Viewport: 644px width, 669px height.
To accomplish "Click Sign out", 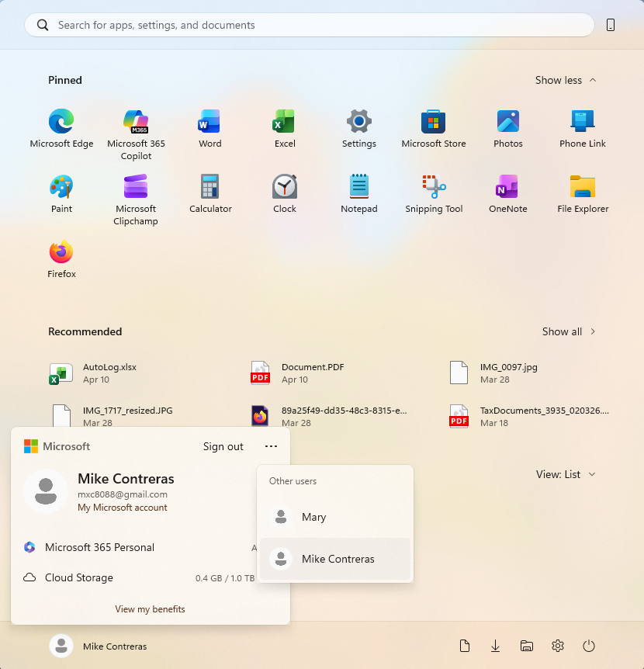I will pyautogui.click(x=223, y=446).
